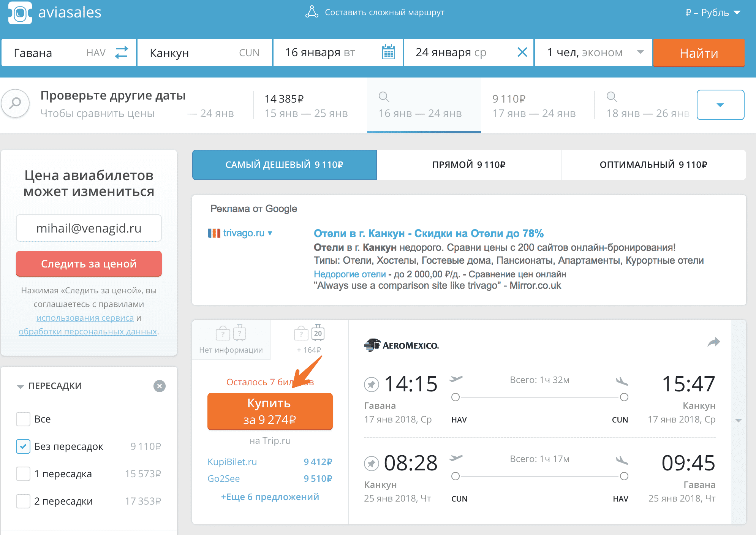Edit the destination field Канкун
Image resolution: width=756 pixels, height=535 pixels.
pos(204,52)
